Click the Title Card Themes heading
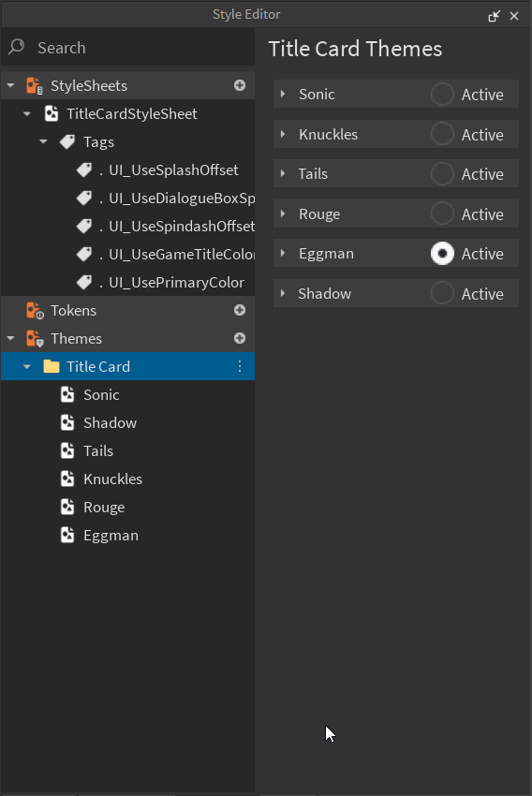The image size is (532, 796). coord(355,50)
